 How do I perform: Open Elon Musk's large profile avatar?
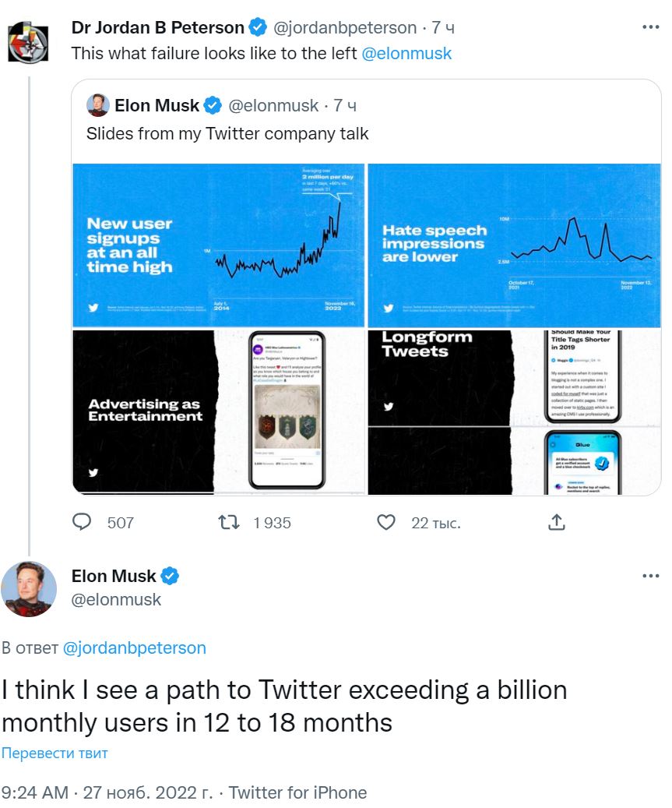[28, 589]
